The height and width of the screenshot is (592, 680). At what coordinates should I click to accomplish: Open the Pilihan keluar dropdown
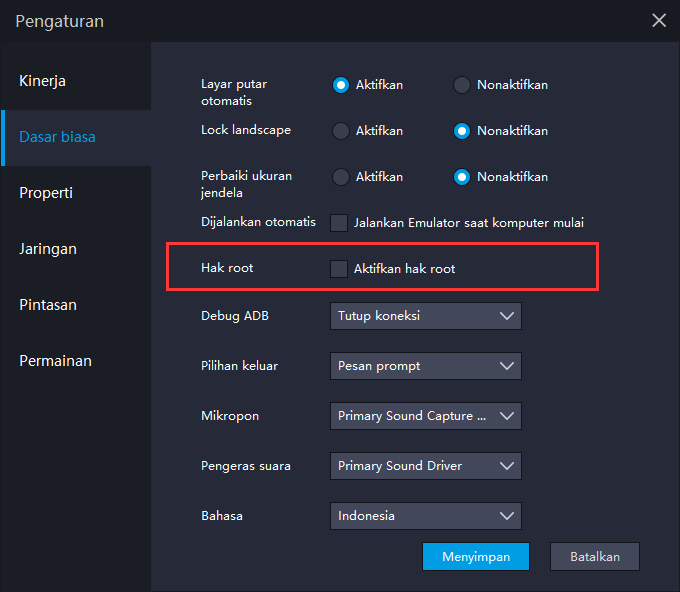pos(425,366)
